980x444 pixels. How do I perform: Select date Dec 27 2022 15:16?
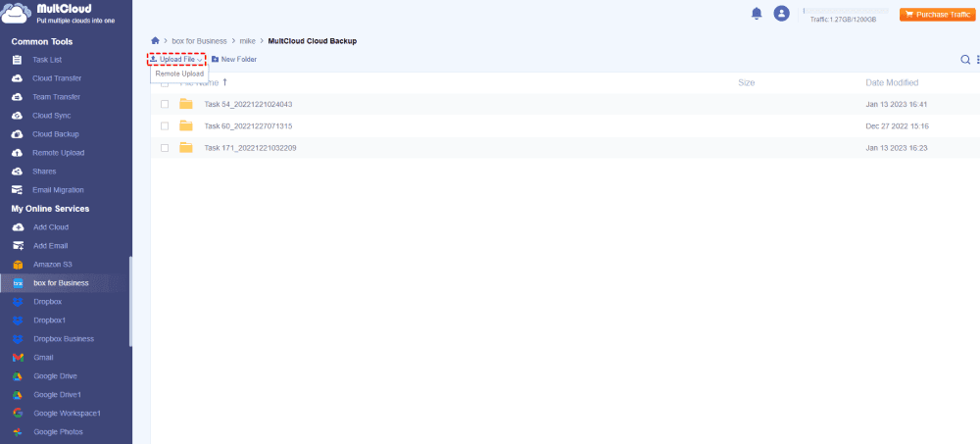[898, 126]
